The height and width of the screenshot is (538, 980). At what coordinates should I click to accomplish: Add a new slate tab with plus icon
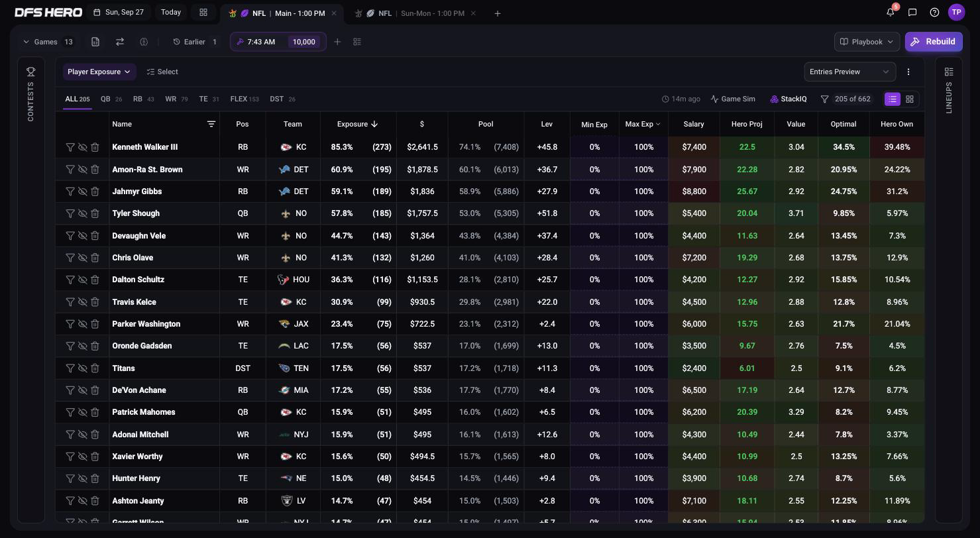(x=497, y=13)
